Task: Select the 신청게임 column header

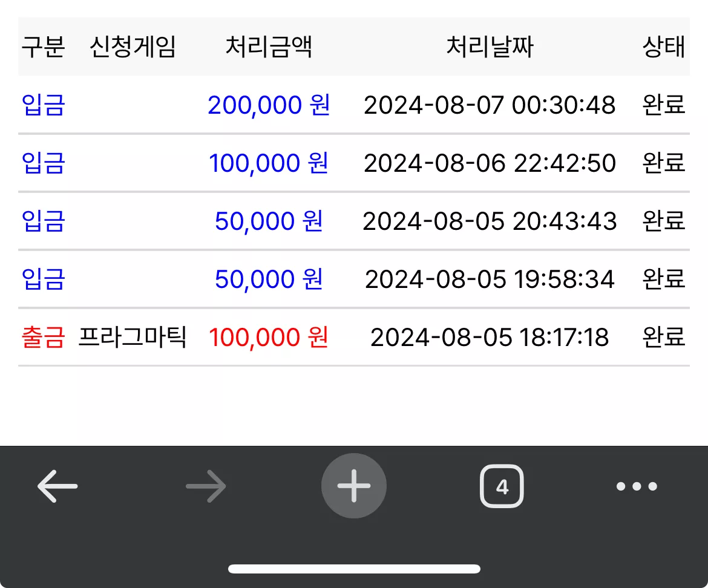Action: (x=133, y=47)
